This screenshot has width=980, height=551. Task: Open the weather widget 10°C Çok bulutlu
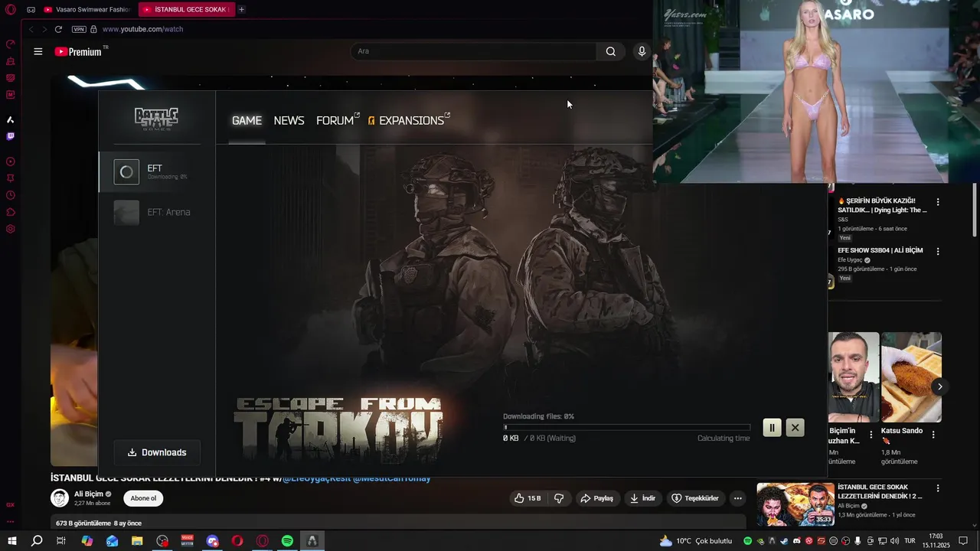pos(696,541)
